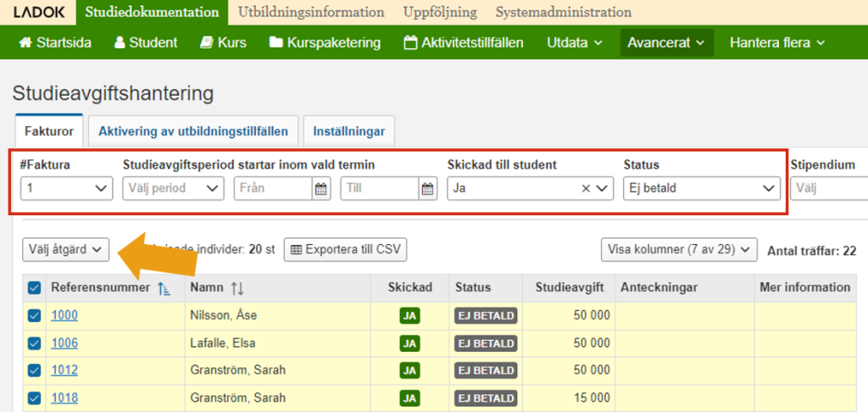Click the name Lafalle, Elsa

click(x=223, y=343)
